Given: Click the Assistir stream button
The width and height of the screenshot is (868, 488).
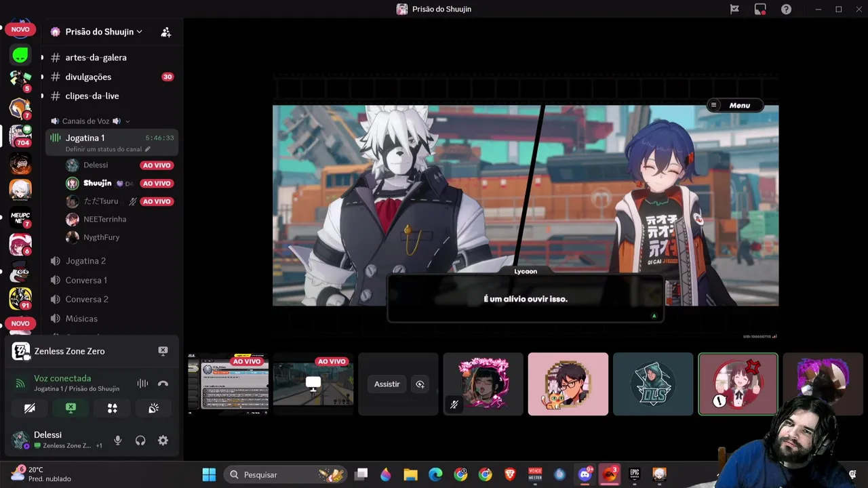Looking at the screenshot, I should [387, 384].
